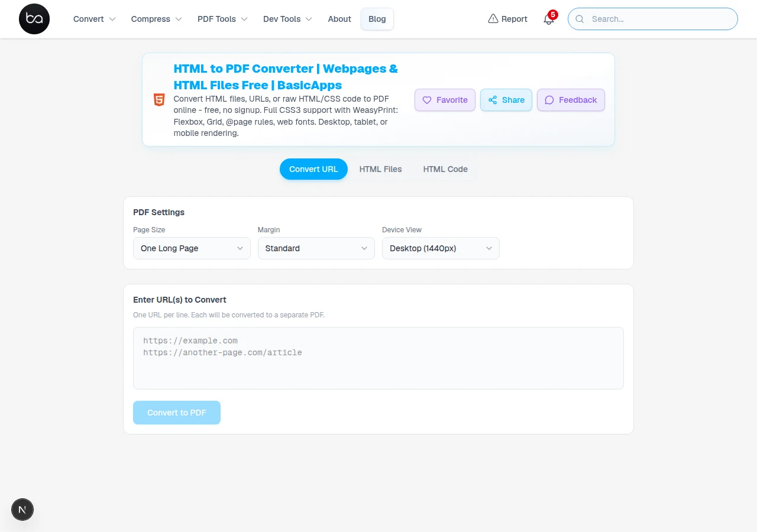Expand the Margin dropdown

coord(316,248)
